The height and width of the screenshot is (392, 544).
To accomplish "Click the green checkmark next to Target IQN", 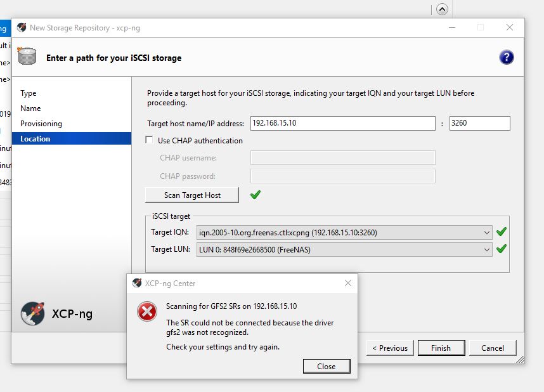I will click(x=502, y=232).
